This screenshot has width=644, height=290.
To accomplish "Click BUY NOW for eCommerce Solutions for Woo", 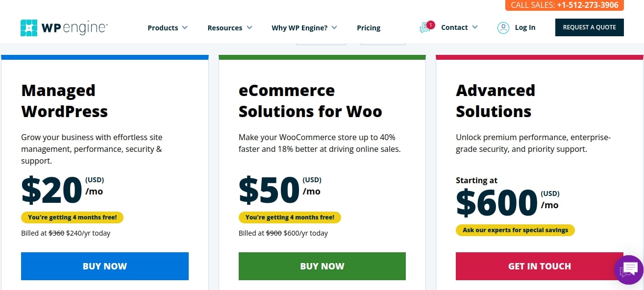I will click(x=322, y=266).
